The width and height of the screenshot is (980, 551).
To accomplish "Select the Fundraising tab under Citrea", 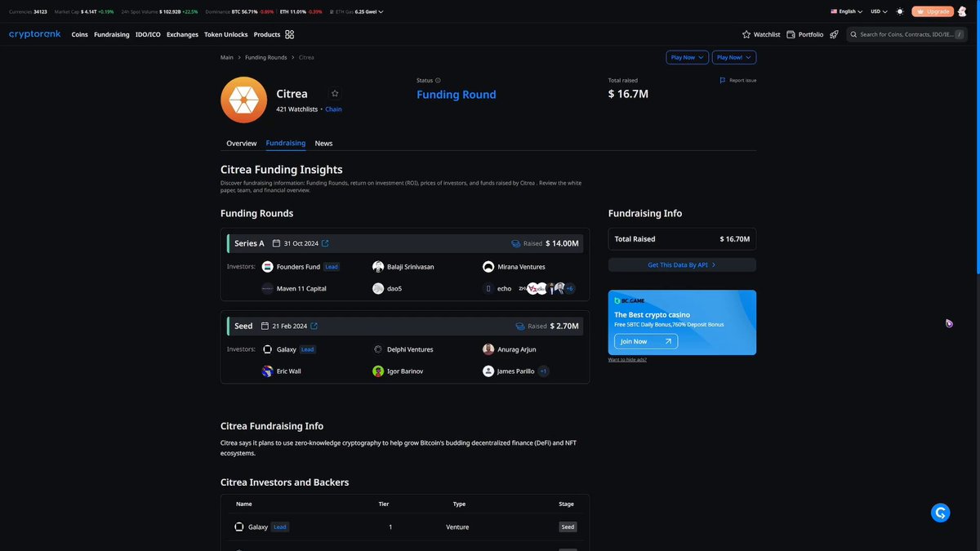I will click(286, 143).
